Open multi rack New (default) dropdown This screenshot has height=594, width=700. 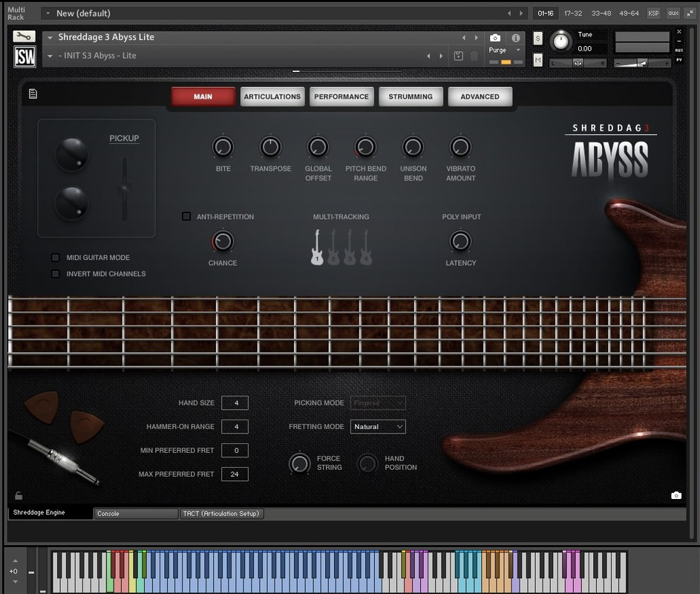(x=48, y=13)
